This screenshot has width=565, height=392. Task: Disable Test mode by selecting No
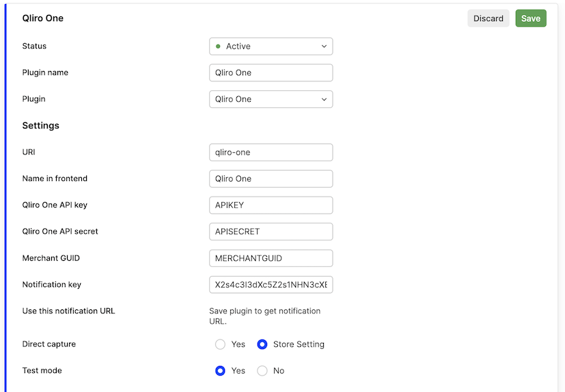click(262, 371)
